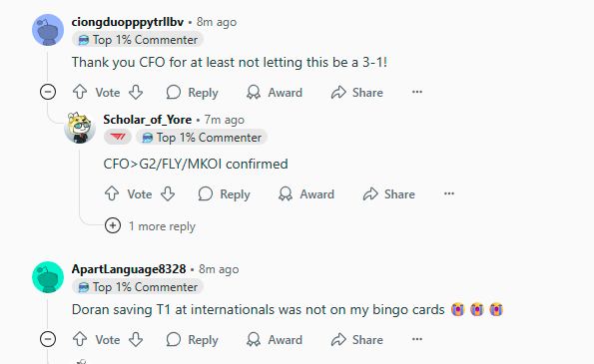This screenshot has height=364, width=594.
Task: Open Scholar_of_Yore's avatar profile
Action: pos(80,128)
